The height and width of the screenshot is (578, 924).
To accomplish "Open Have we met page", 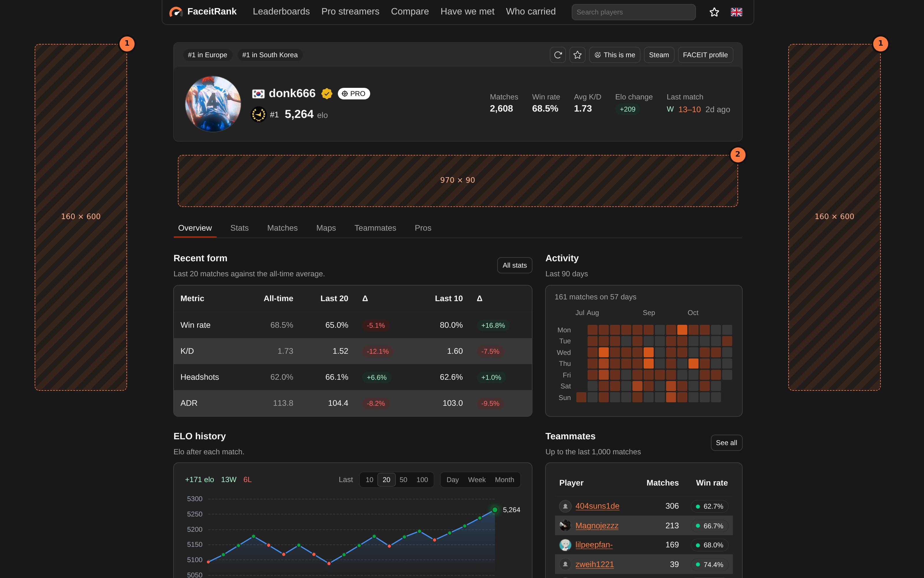I will point(467,12).
